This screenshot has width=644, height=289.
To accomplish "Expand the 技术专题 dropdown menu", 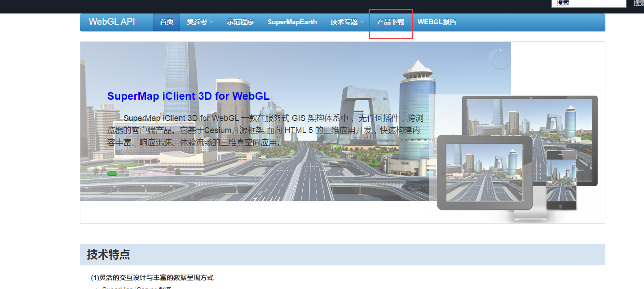I will (347, 22).
